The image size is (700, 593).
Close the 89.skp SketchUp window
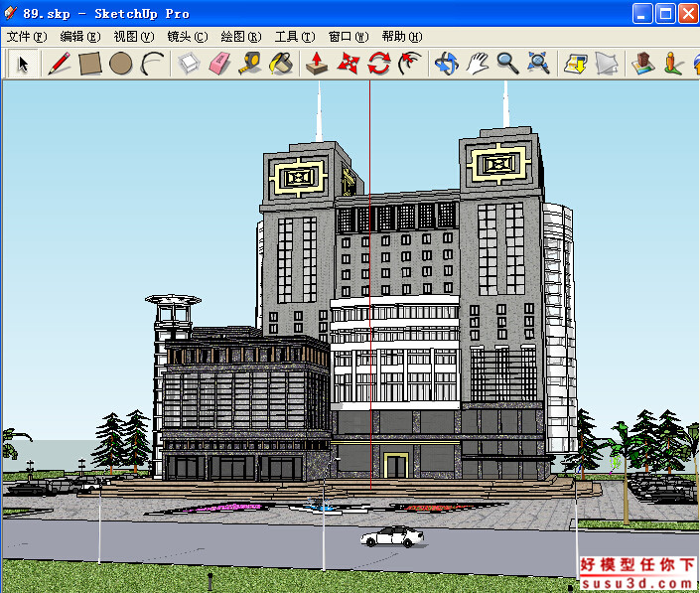tap(688, 13)
